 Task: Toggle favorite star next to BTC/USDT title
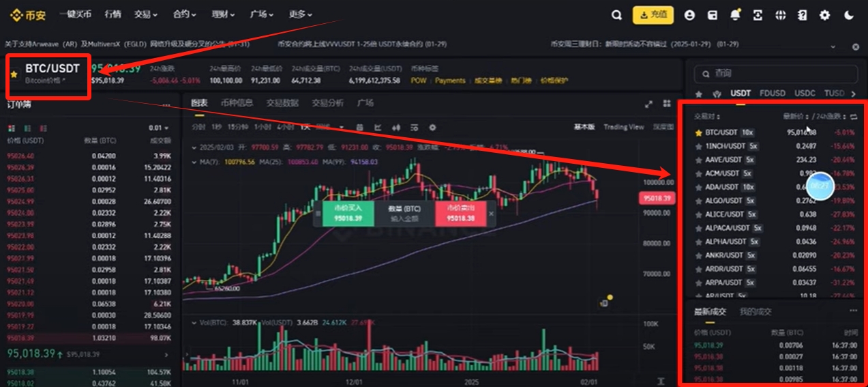(14, 73)
